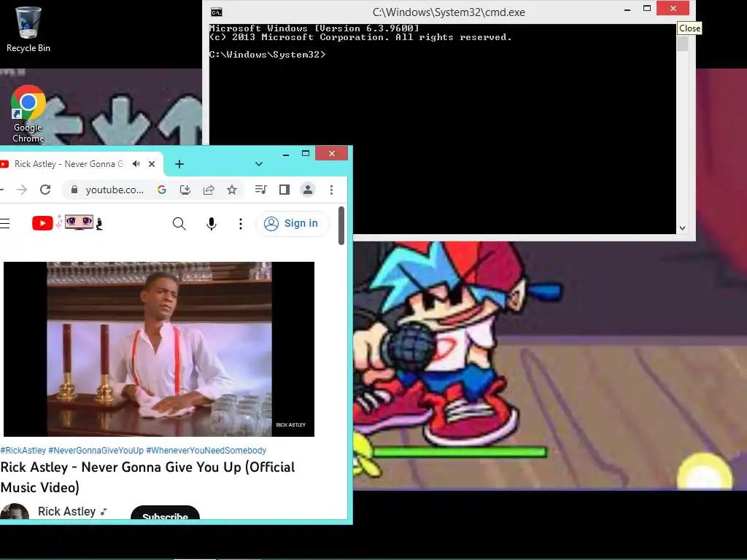The width and height of the screenshot is (747, 560).
Task: Expand the Chrome tab search chevron
Action: [259, 164]
